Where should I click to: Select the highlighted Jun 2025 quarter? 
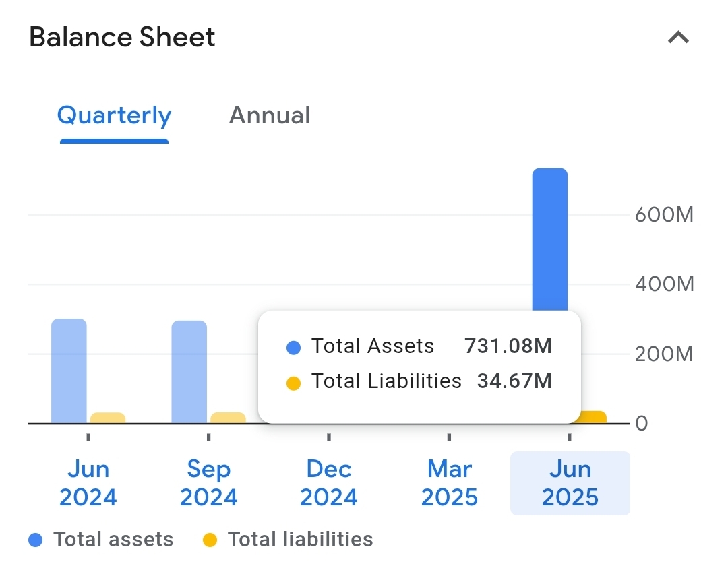570,483
